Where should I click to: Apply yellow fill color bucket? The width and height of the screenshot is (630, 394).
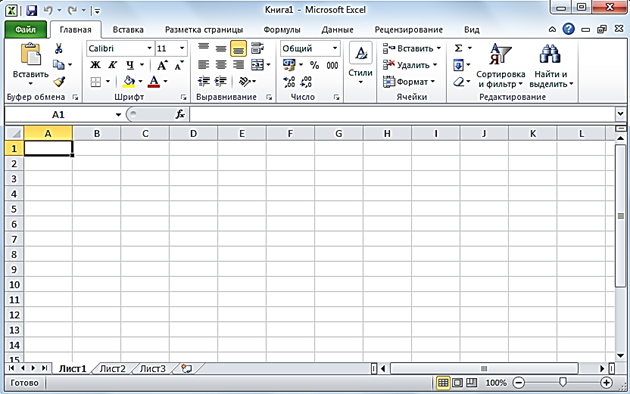[129, 82]
